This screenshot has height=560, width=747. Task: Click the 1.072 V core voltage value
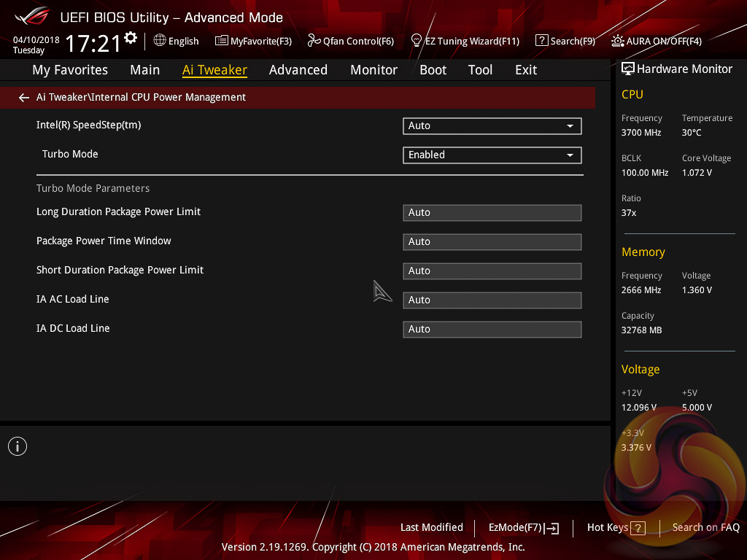point(697,172)
